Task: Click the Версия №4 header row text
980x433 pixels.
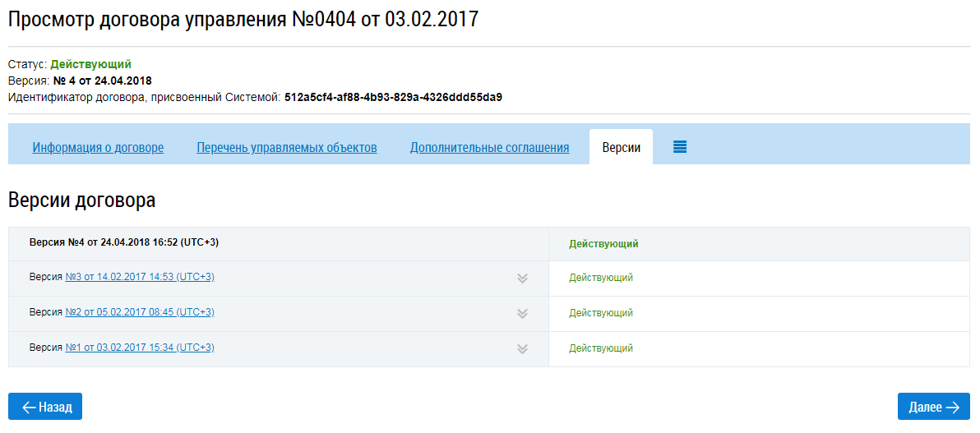Action: point(123,242)
